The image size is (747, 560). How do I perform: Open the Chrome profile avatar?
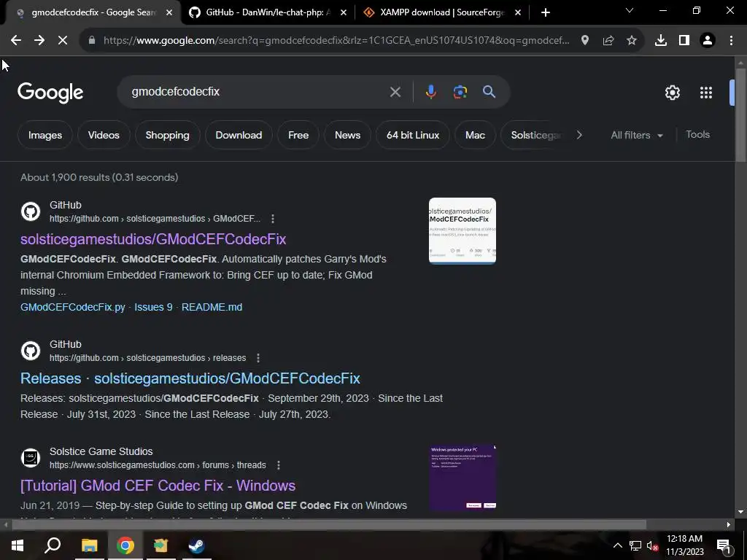tap(708, 41)
